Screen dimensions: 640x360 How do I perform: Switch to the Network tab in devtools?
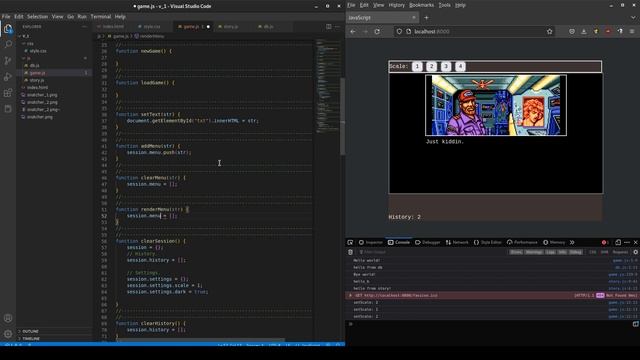click(x=457, y=242)
